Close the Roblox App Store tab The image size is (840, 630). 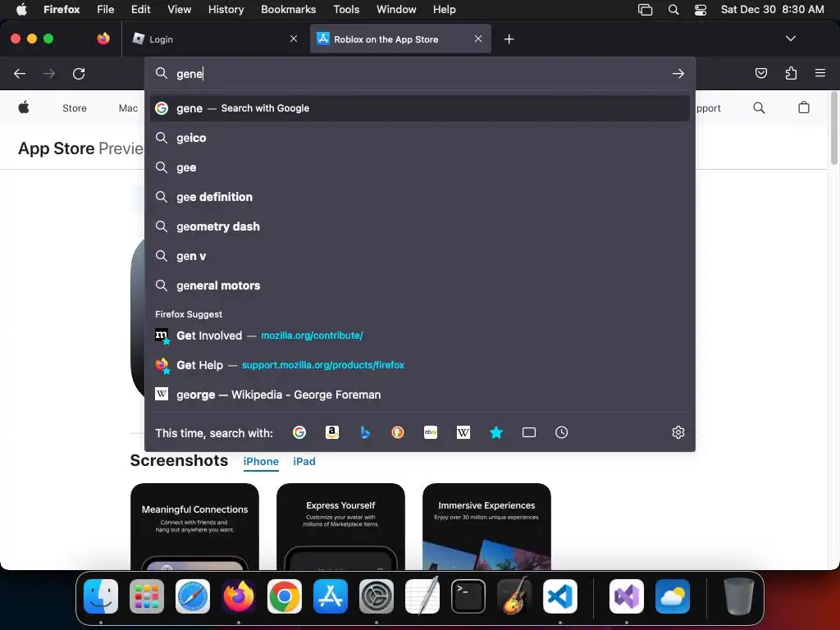(x=478, y=39)
